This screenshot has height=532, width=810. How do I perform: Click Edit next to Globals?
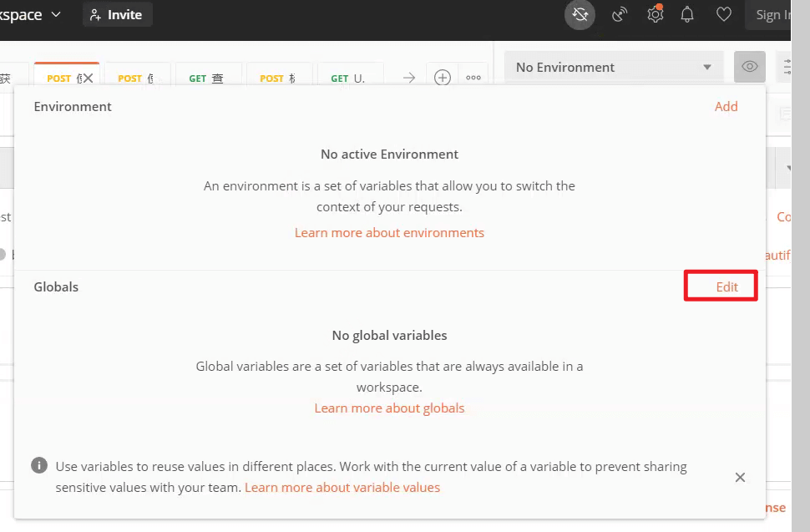726,286
